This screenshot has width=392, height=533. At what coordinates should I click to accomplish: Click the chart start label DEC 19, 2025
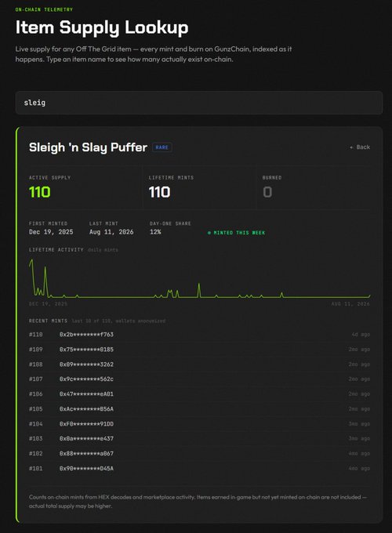click(x=48, y=304)
